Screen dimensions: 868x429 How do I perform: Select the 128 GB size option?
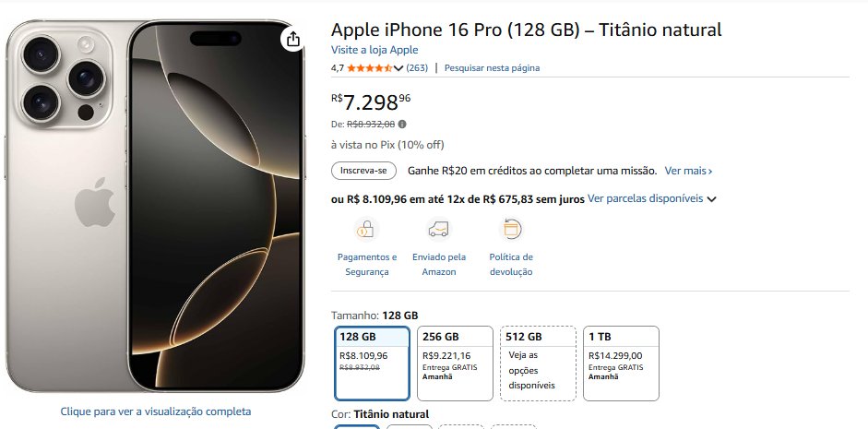click(370, 363)
